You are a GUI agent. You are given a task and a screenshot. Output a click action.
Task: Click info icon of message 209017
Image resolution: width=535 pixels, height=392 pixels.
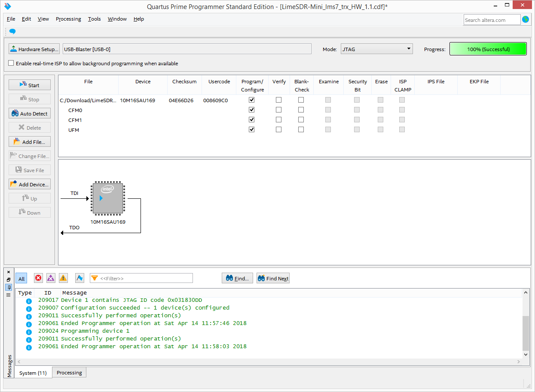tap(29, 301)
